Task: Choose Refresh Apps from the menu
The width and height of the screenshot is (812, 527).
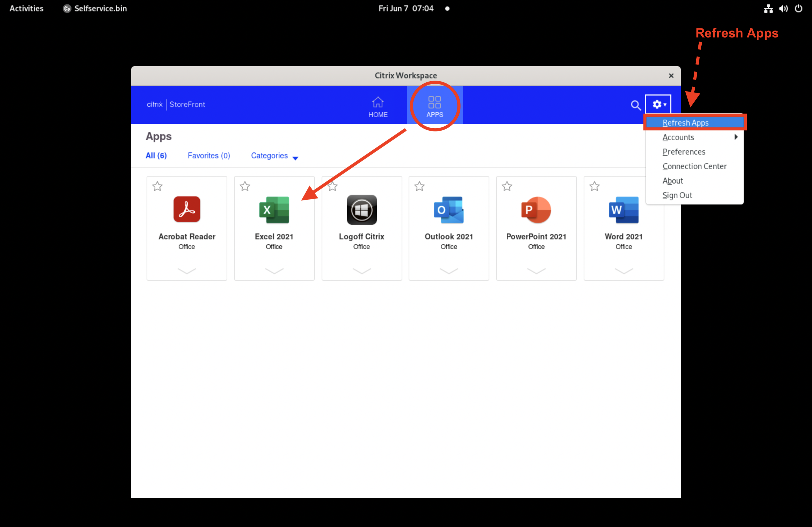Action: (695, 123)
